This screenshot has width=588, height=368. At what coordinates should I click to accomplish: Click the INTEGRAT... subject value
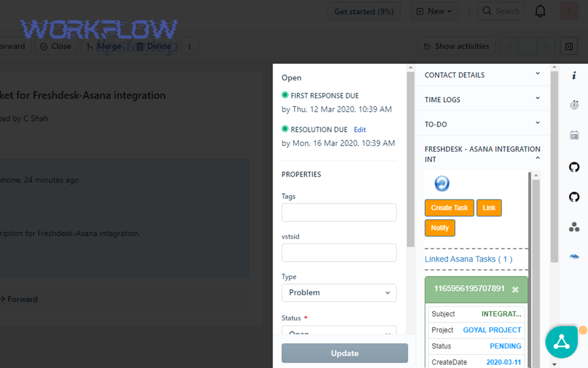(501, 314)
